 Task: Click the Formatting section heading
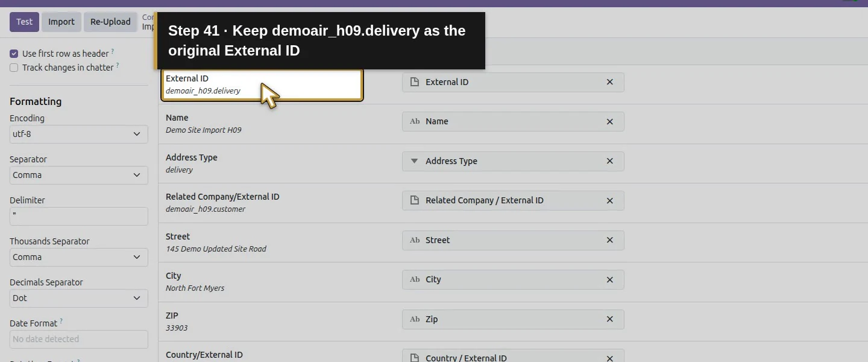coord(36,101)
